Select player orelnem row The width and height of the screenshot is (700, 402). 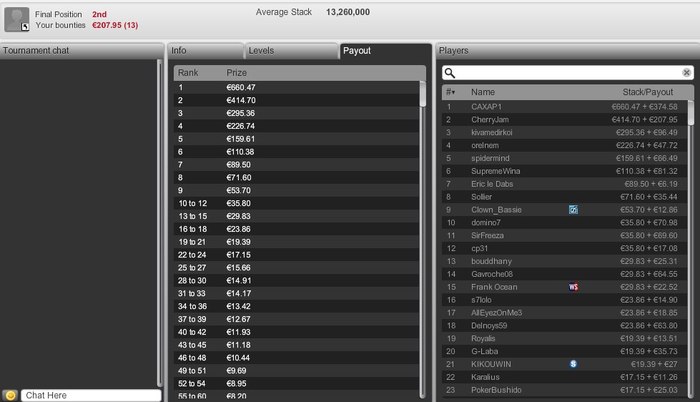[565, 146]
